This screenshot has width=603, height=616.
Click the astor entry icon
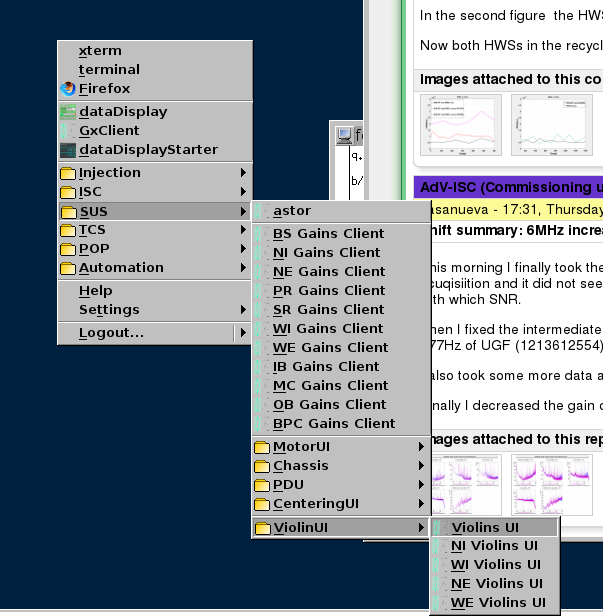pyautogui.click(x=262, y=211)
